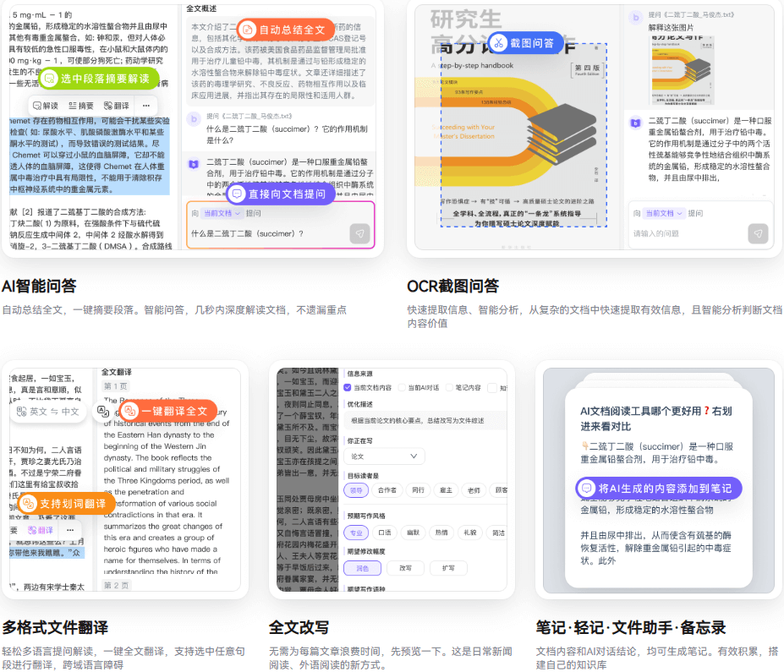The width and height of the screenshot is (784, 672).
Task: Select the 解读 icon in the selection toolbar
Action: pyautogui.click(x=37, y=105)
